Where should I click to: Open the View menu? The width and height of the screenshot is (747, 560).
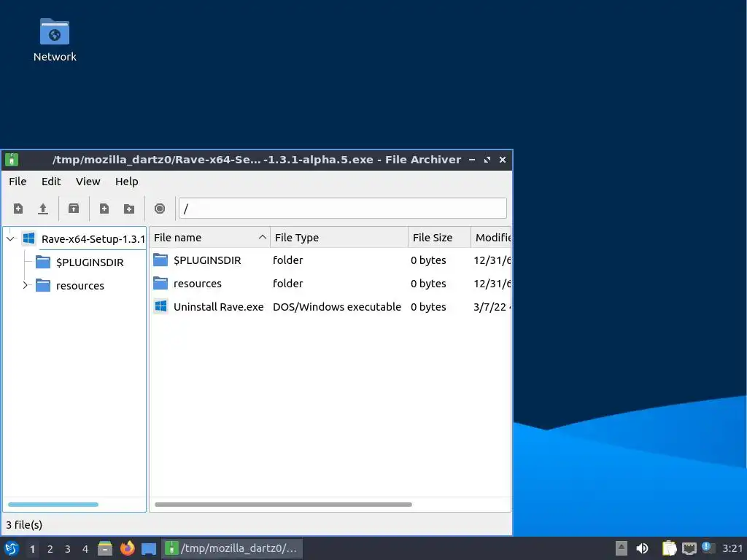[88, 182]
